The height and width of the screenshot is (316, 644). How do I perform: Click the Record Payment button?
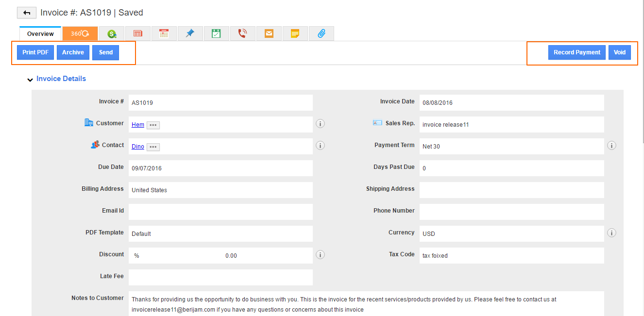pos(577,52)
